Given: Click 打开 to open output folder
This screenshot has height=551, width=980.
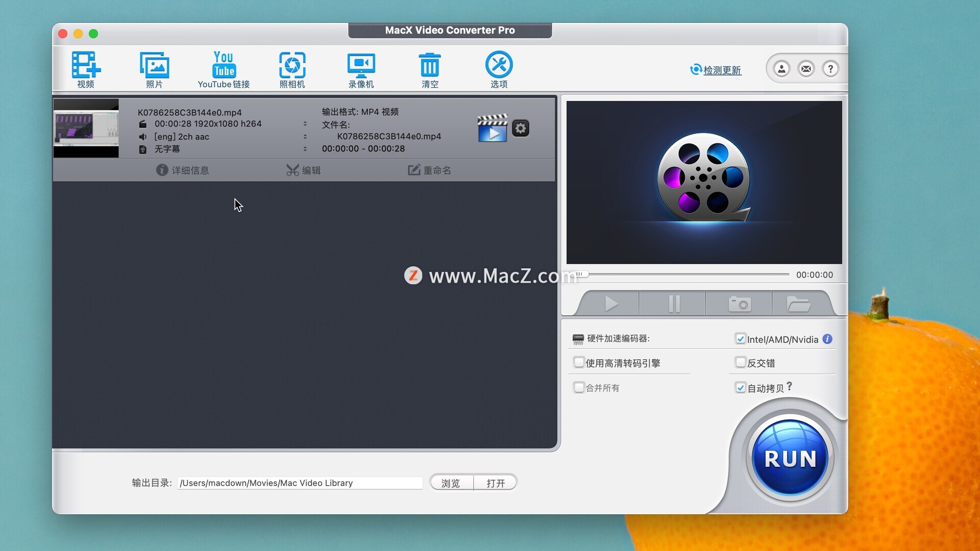Looking at the screenshot, I should pyautogui.click(x=495, y=483).
